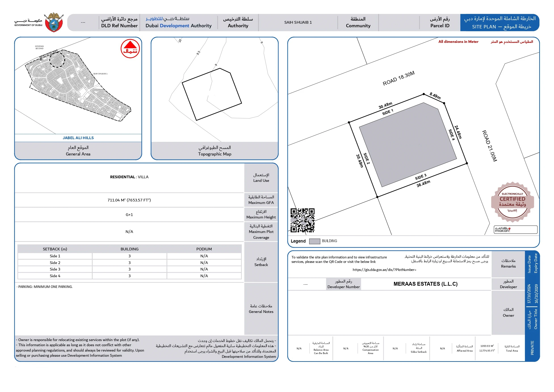Click the PODIUM setback column header

[204, 249]
